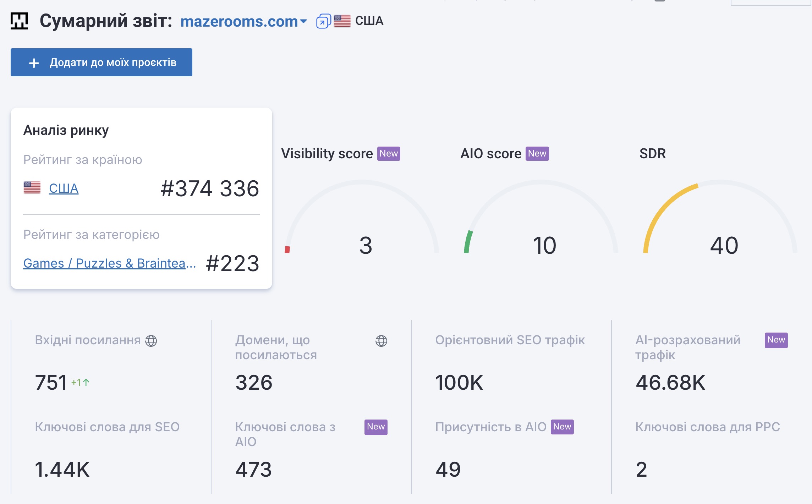The width and height of the screenshot is (812, 504).
Task: Open the США country ranking link
Action: coord(64,188)
